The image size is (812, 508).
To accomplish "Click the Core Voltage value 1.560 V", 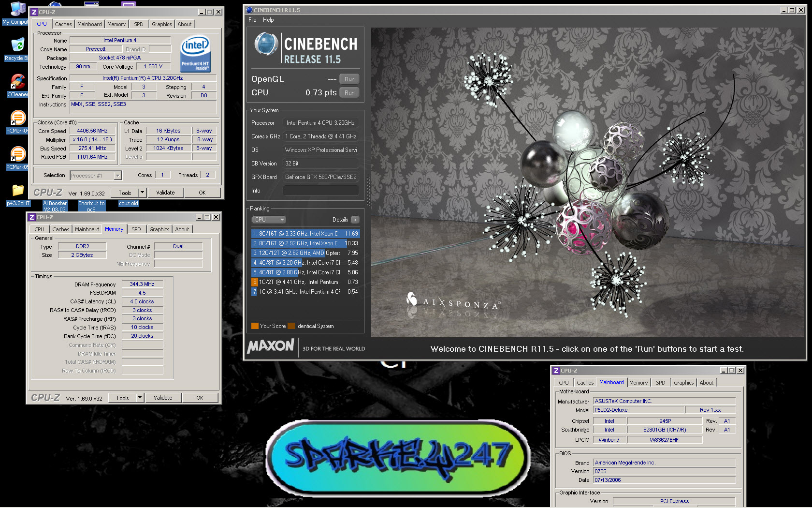I will pyautogui.click(x=154, y=66).
